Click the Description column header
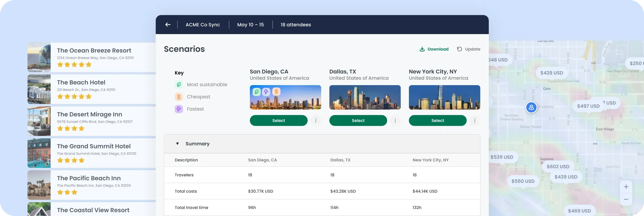Viewport: 644px width, 216px height. coord(186,160)
